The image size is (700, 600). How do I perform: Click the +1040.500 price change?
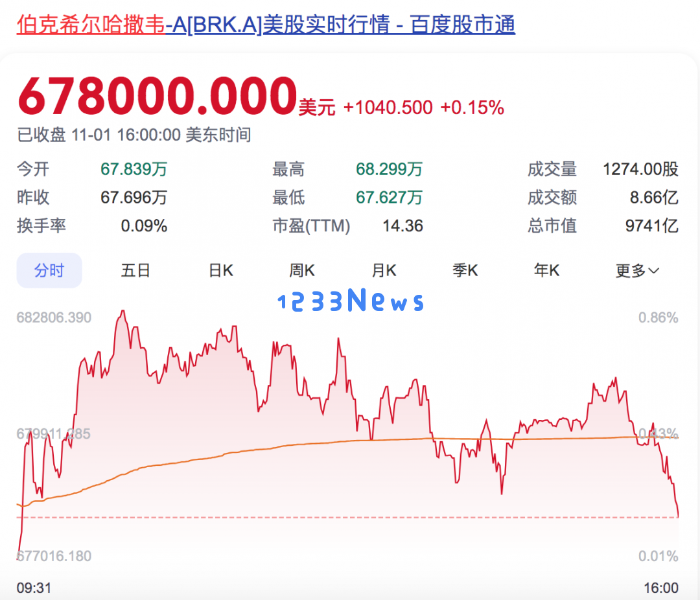(388, 108)
